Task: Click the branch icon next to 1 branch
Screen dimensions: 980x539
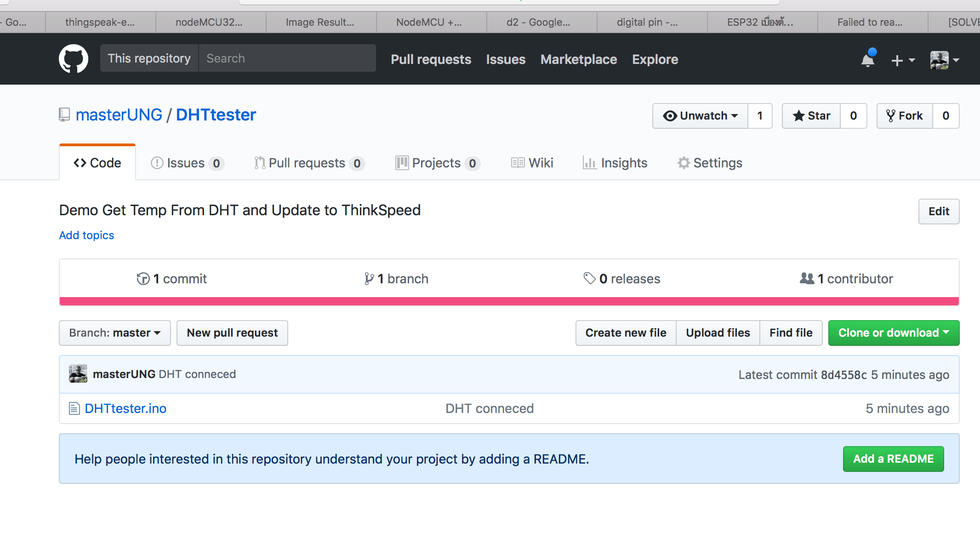Action: tap(369, 279)
